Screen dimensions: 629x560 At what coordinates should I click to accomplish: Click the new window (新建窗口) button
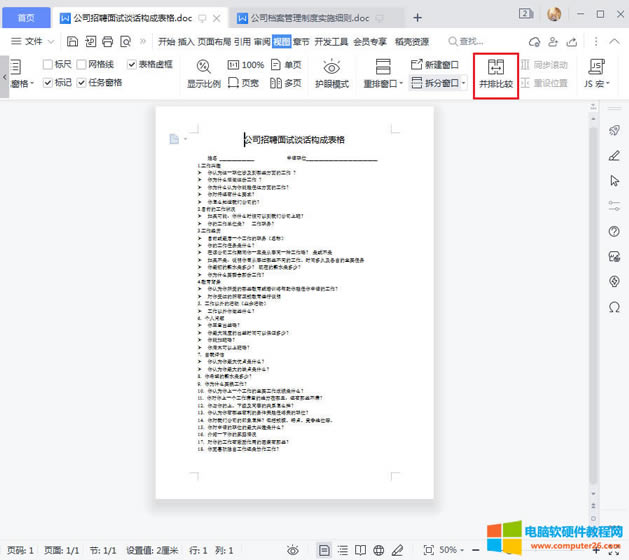tap(435, 64)
